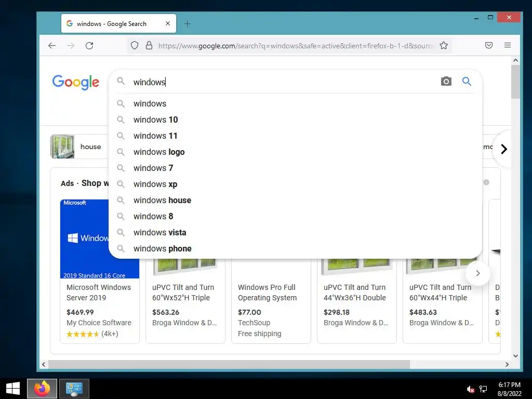The image size is (532, 399).
Task: Click the horizontal scroll right arrow
Action: pos(507,364)
